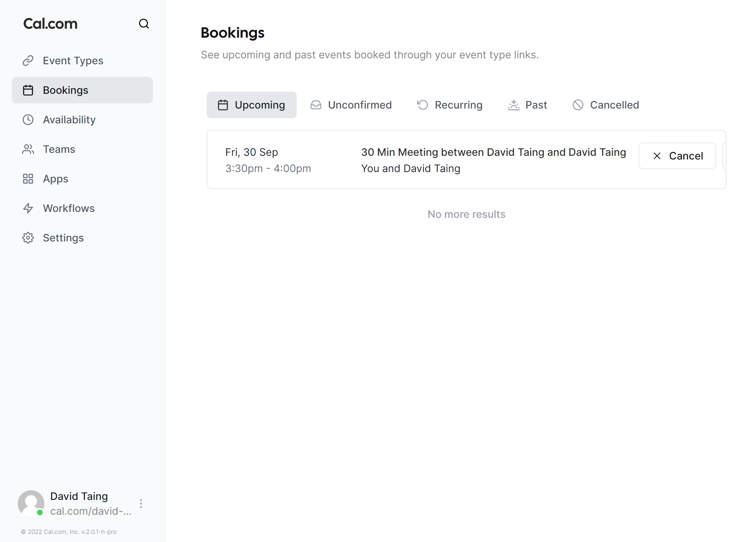Click the Workflows lightning bolt icon

(x=28, y=208)
